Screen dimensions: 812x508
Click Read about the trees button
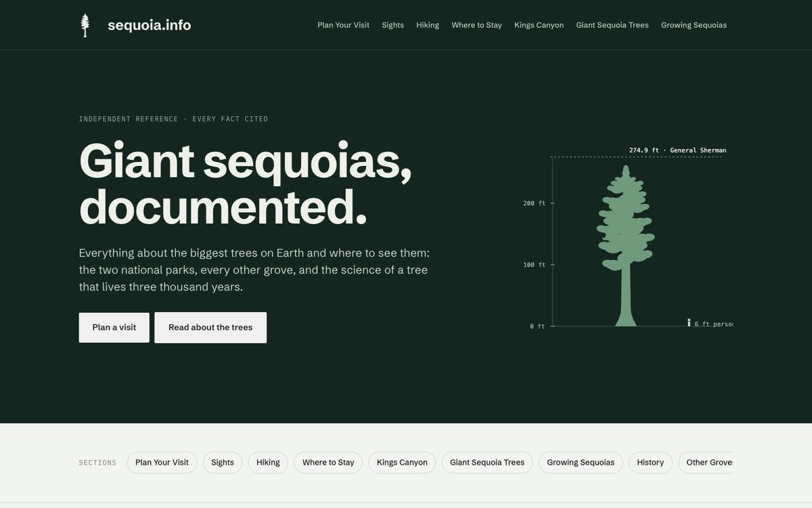[x=210, y=328]
